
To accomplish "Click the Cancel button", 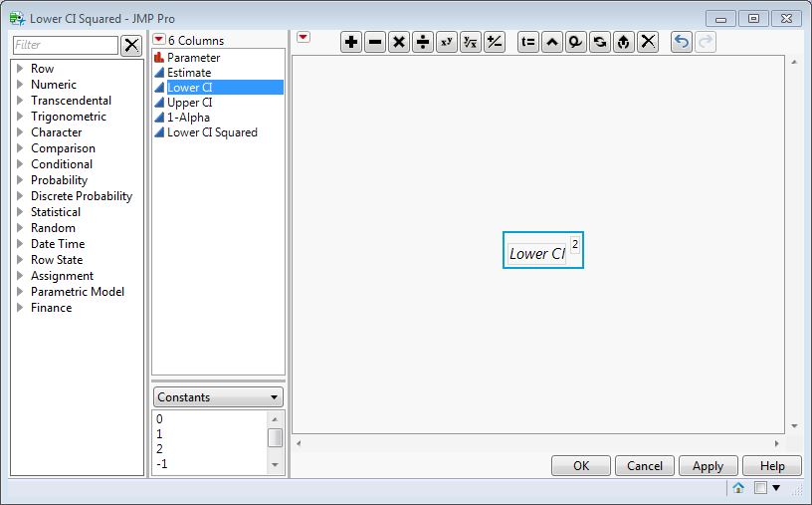I will pos(645,465).
